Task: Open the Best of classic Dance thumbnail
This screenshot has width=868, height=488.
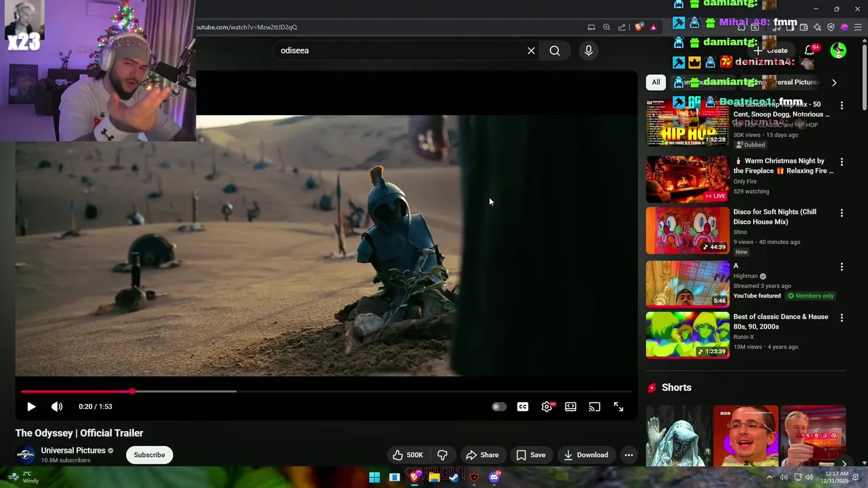Action: [x=688, y=335]
